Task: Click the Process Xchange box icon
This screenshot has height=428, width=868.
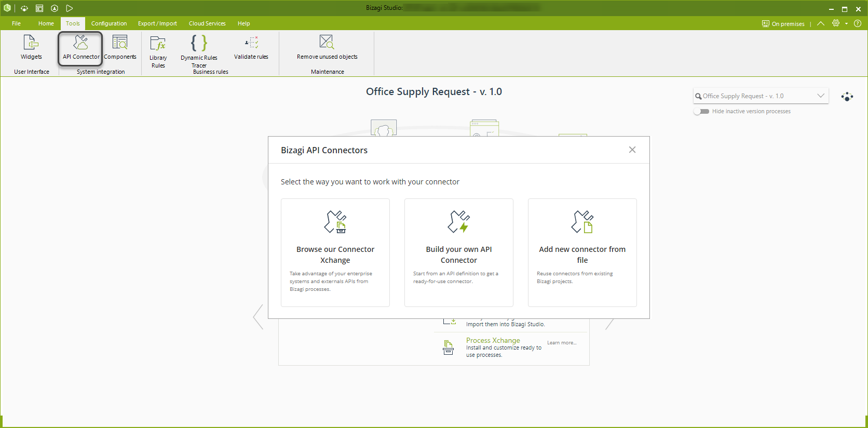Action: [448, 347]
